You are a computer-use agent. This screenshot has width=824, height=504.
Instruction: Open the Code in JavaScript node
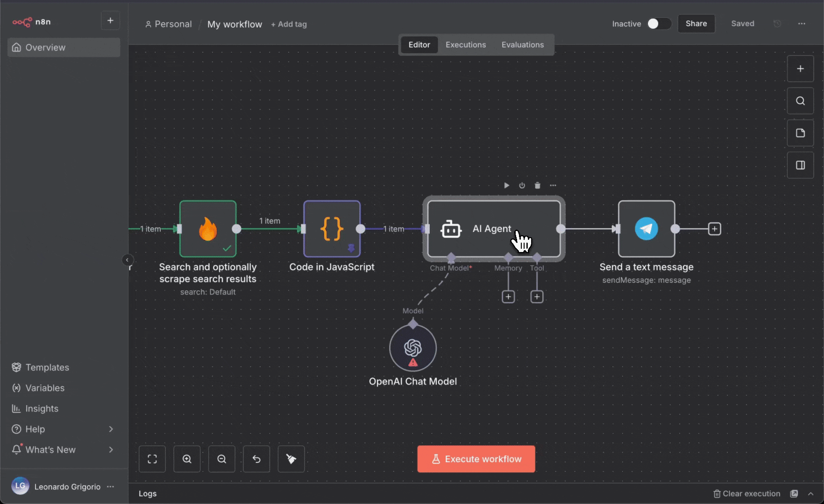(x=331, y=229)
